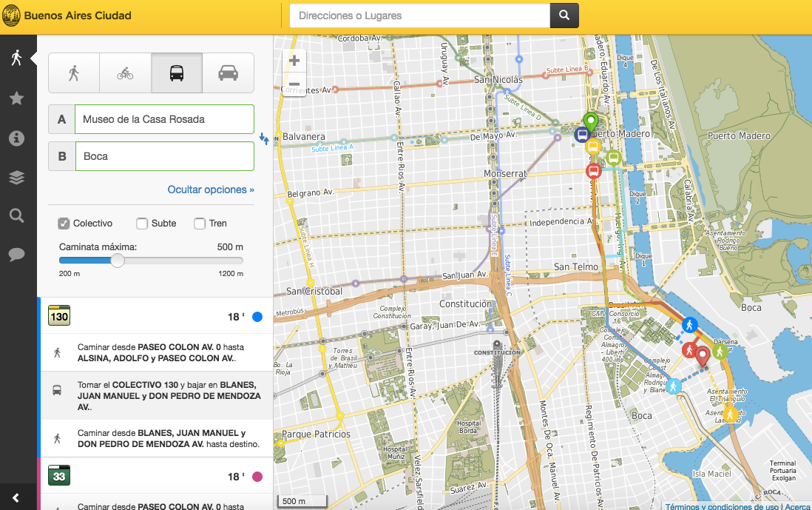Select walking travel mode

(74, 73)
